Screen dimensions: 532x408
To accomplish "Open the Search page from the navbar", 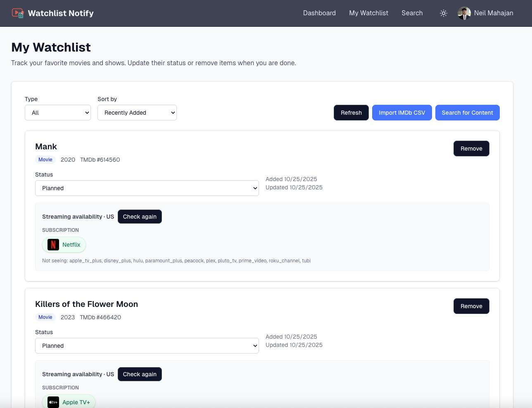I will tap(412, 13).
